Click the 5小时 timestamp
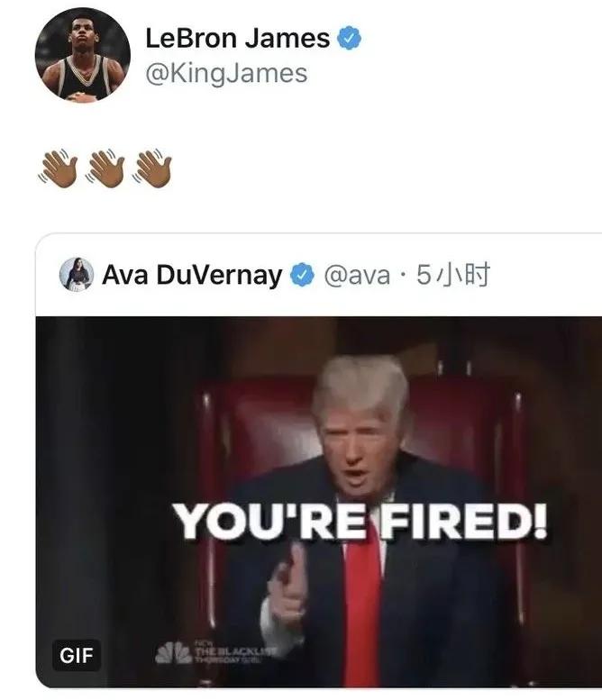 453,275
